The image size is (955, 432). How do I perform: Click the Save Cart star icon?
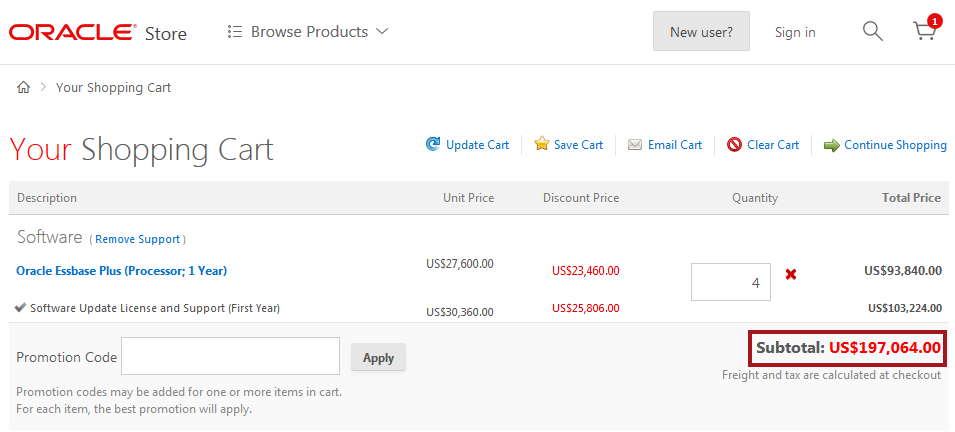point(541,144)
